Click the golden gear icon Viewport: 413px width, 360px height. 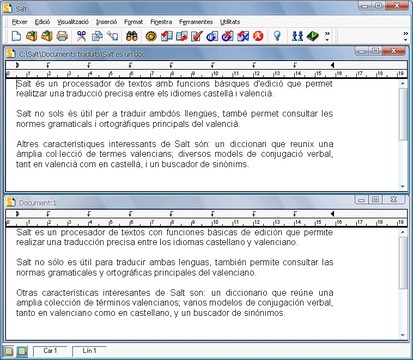point(151,36)
